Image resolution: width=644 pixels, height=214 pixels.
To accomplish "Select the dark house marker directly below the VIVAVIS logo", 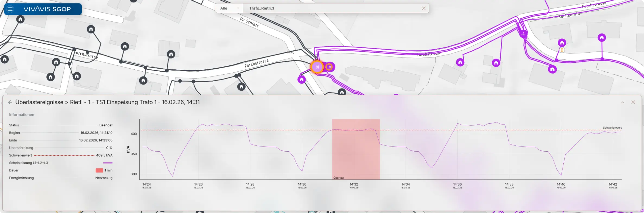I will [20, 19].
